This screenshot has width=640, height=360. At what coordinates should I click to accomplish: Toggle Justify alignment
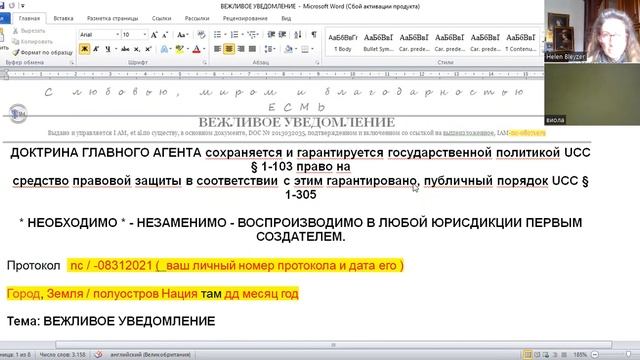click(252, 49)
